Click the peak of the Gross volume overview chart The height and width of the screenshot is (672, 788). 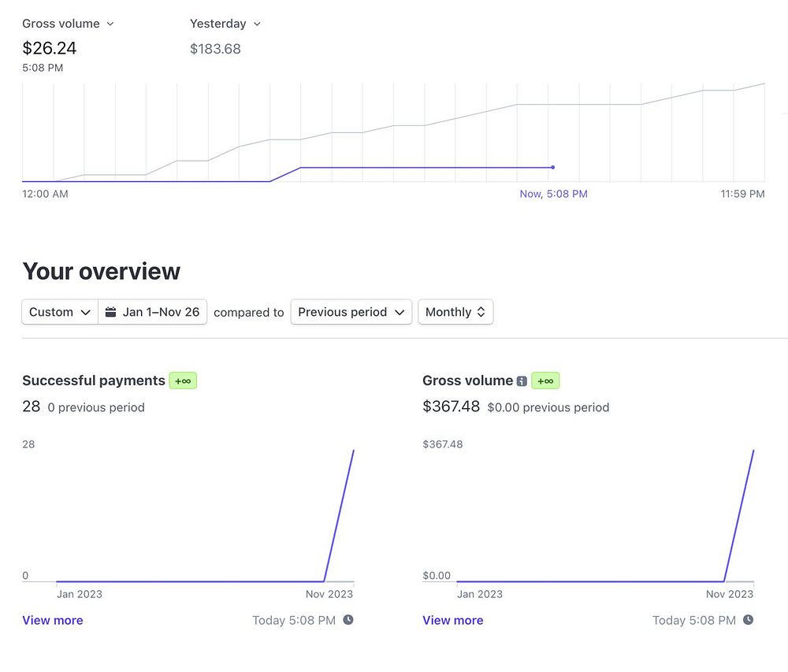tap(753, 451)
